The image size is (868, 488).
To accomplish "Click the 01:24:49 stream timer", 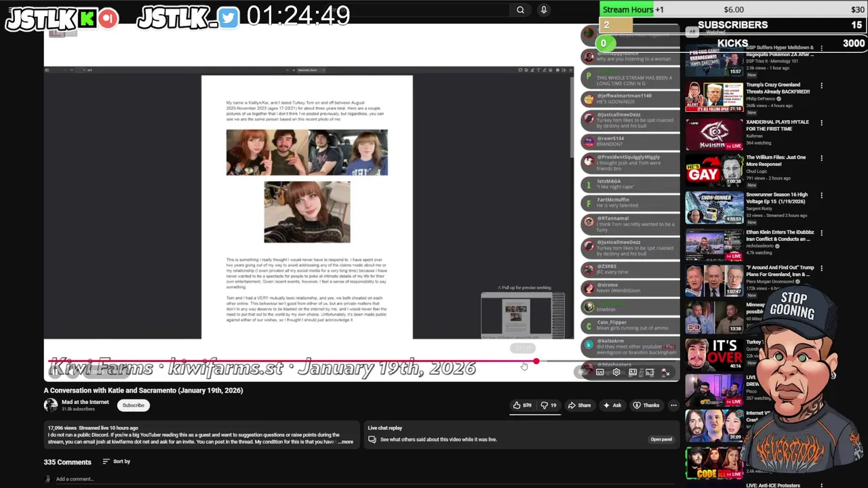I will coord(298,16).
